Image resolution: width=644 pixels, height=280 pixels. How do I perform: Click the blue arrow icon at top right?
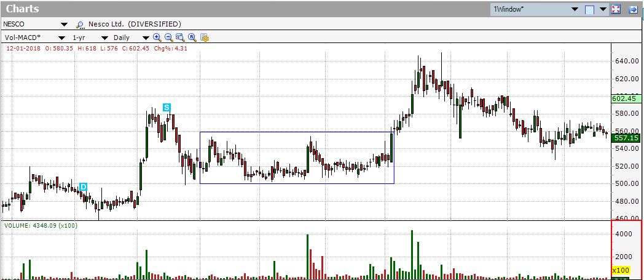(634, 9)
